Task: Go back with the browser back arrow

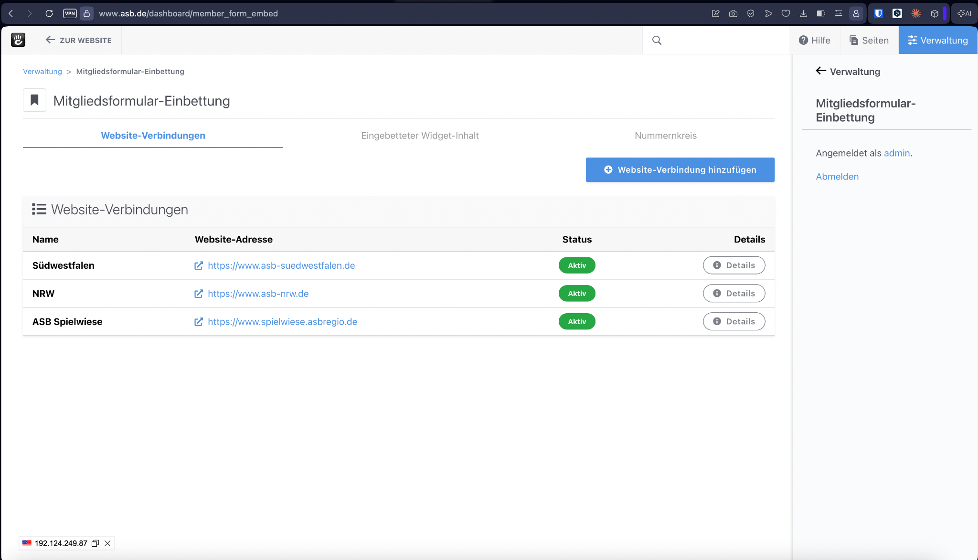Action: pos(11,13)
